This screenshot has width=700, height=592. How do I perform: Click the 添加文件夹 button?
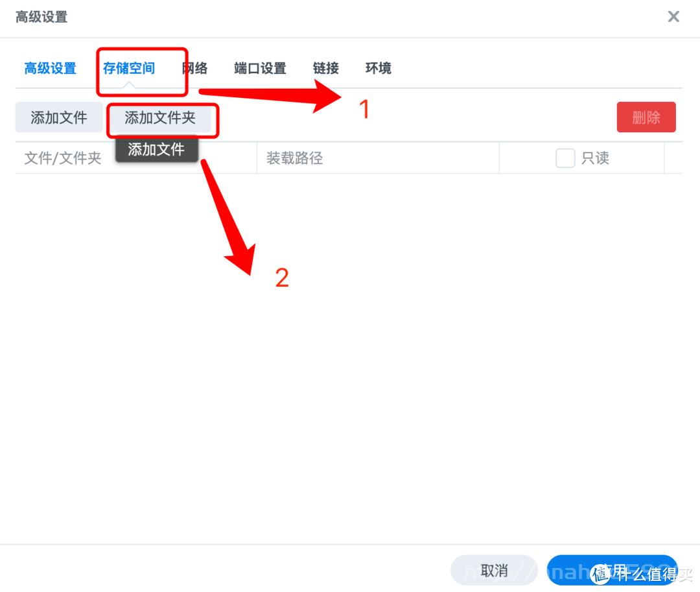(160, 117)
